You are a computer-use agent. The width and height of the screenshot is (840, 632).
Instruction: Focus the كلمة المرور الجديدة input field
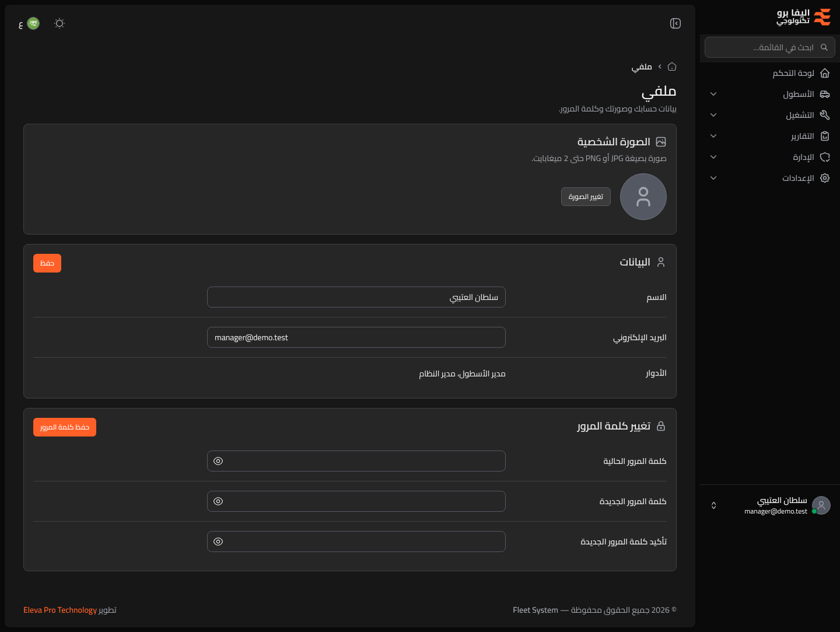click(356, 501)
